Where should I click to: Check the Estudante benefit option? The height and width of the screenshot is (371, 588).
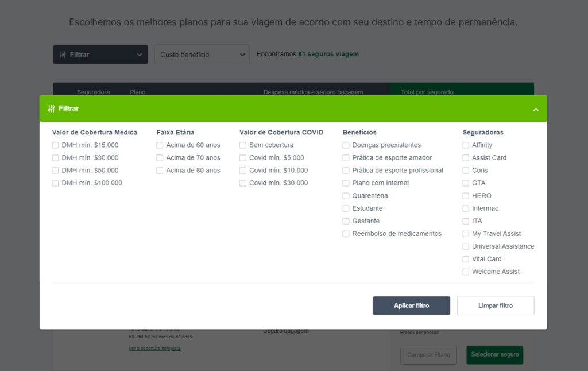point(346,208)
